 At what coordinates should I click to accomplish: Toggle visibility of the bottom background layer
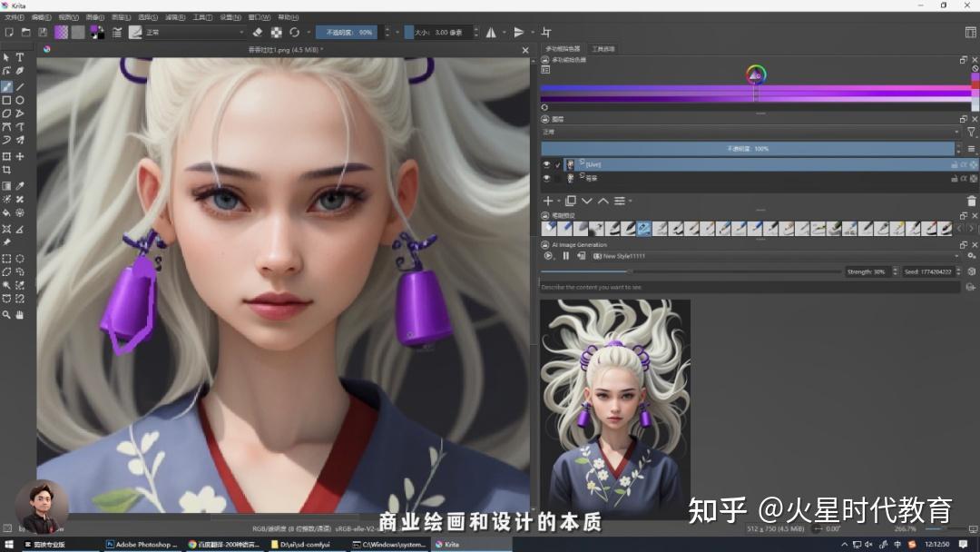(546, 179)
